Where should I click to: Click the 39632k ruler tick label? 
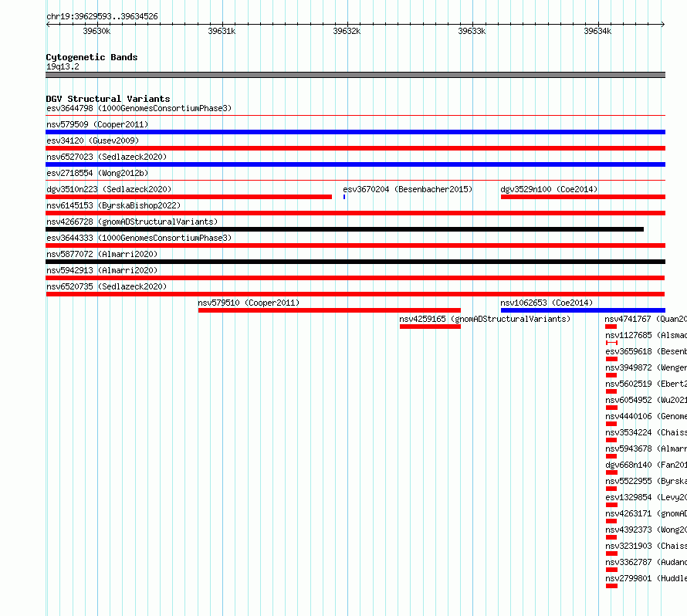click(x=347, y=31)
